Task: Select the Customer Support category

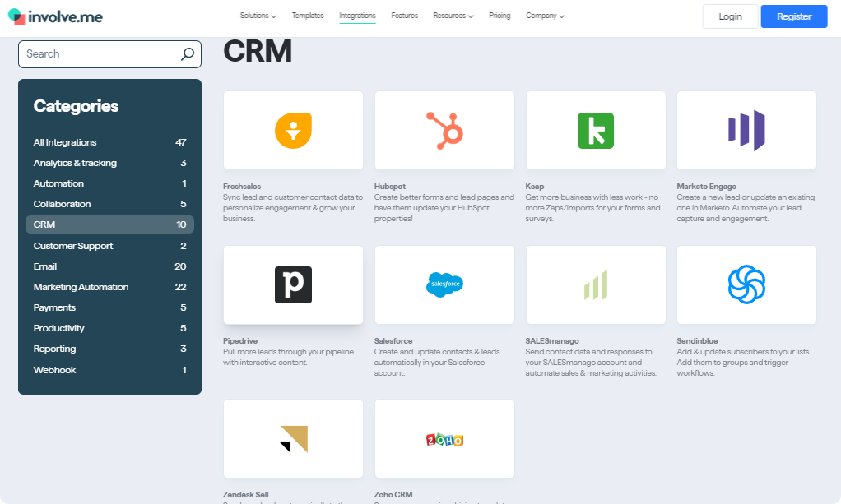Action: click(x=109, y=246)
